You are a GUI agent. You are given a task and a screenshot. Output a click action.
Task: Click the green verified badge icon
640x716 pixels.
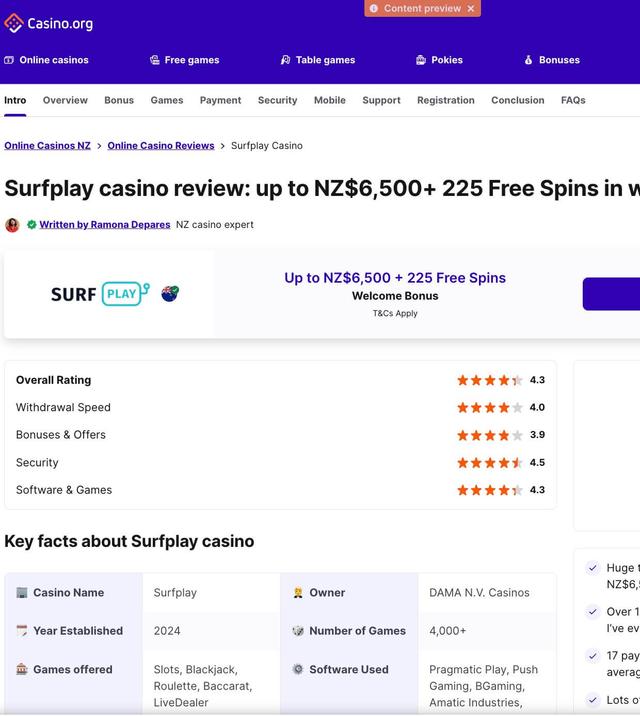[32, 225]
